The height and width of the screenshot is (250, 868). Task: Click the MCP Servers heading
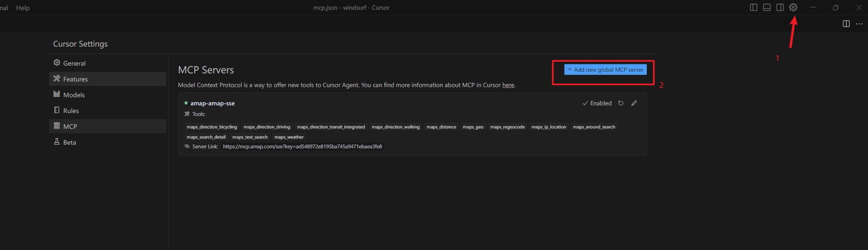206,70
